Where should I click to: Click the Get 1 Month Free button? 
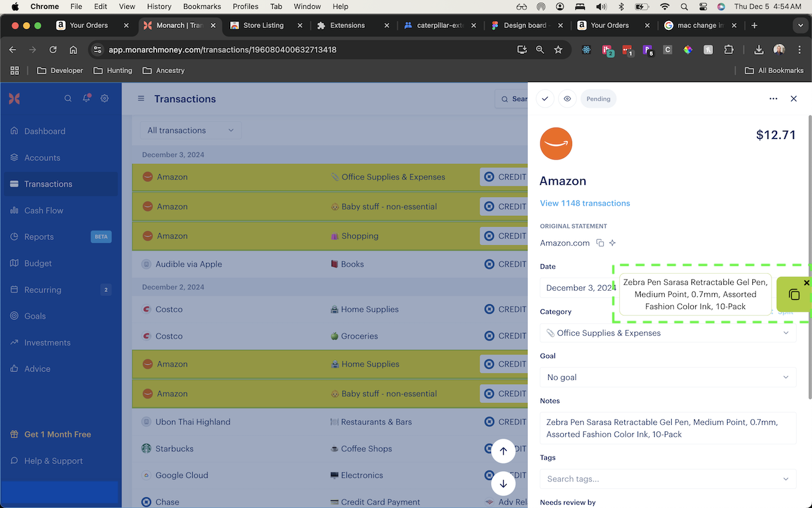pyautogui.click(x=56, y=434)
